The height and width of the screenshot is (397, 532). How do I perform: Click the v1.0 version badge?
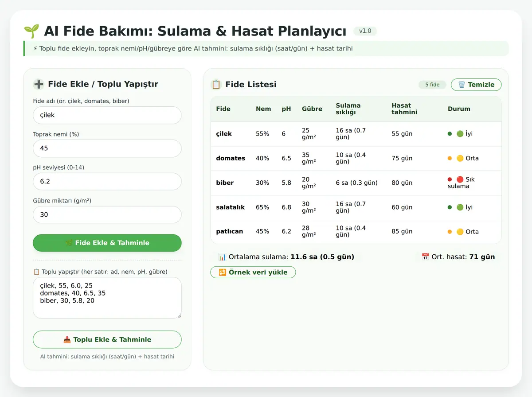click(x=365, y=31)
